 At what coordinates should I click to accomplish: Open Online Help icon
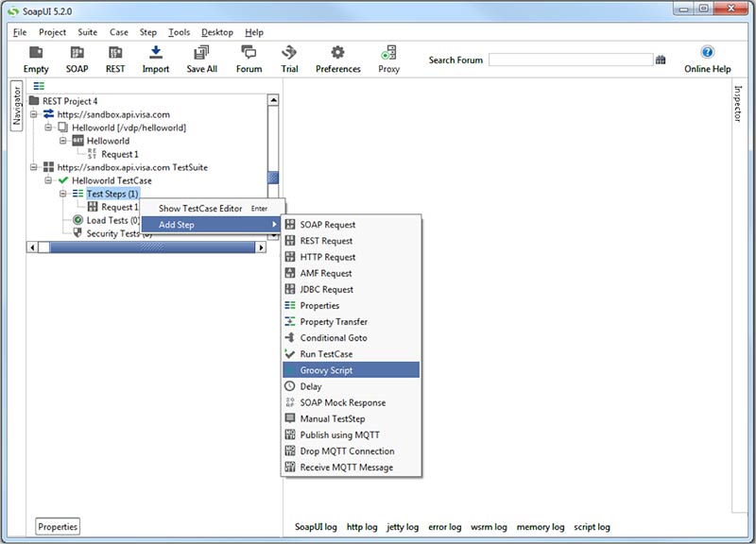coord(707,53)
